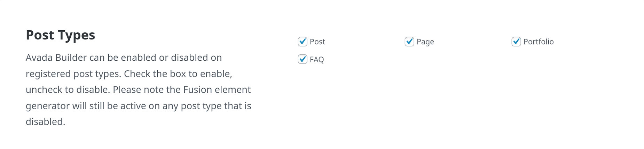This screenshot has width=644, height=149.
Task: Click the "Page" label text
Action: [425, 42]
